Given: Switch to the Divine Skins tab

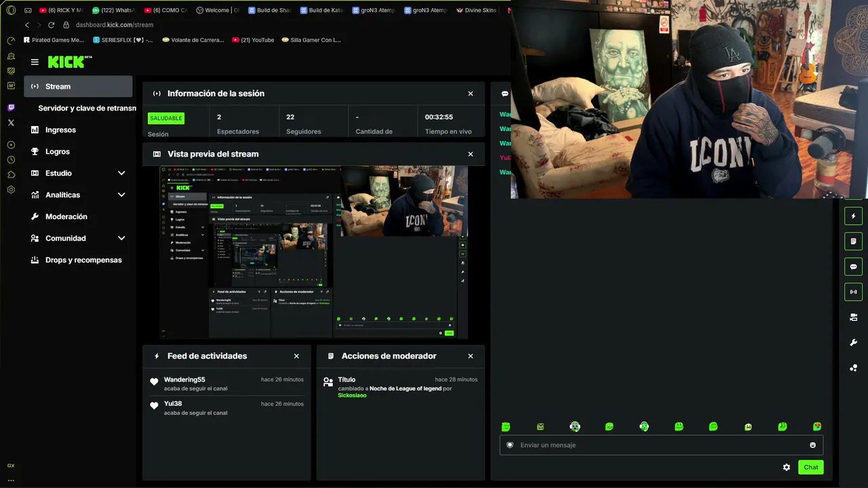Looking at the screenshot, I should pyautogui.click(x=477, y=10).
